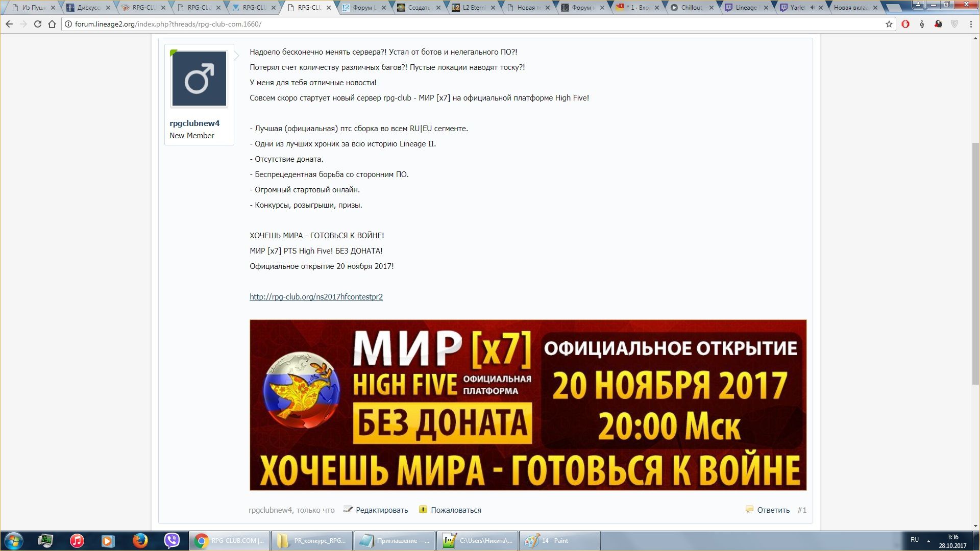Click the Windows Start button

14,540
